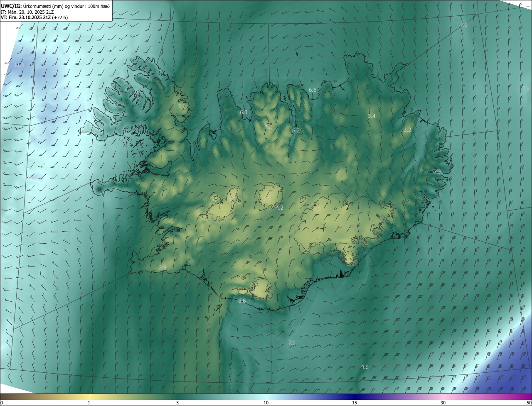The image size is (532, 406).
Task: Pick the navy blue legend color near 15
Action: (x=355, y=396)
